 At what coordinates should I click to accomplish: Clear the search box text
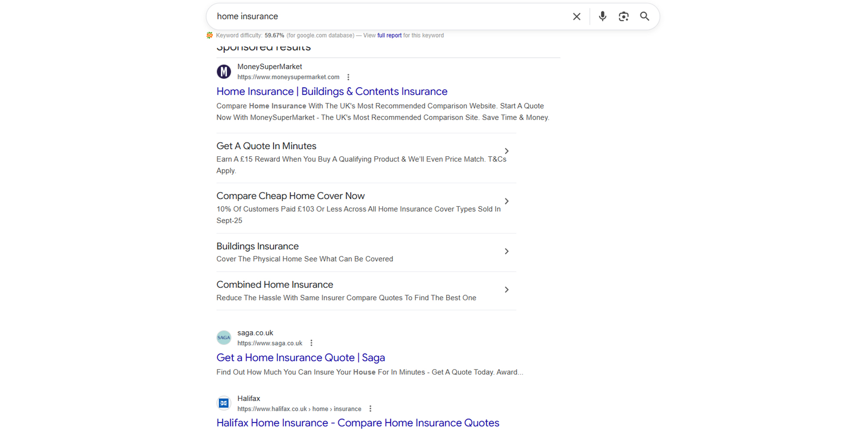[x=576, y=16]
